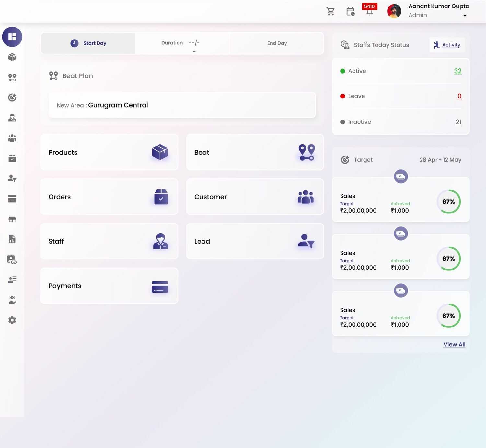Switch to the Start Day tab
Viewport: 486px width, 448px height.
(88, 43)
